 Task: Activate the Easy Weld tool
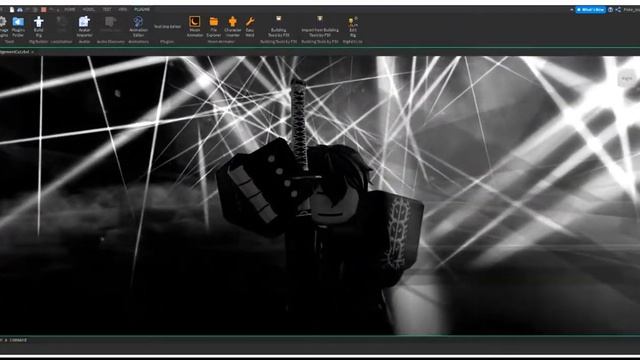[x=250, y=27]
